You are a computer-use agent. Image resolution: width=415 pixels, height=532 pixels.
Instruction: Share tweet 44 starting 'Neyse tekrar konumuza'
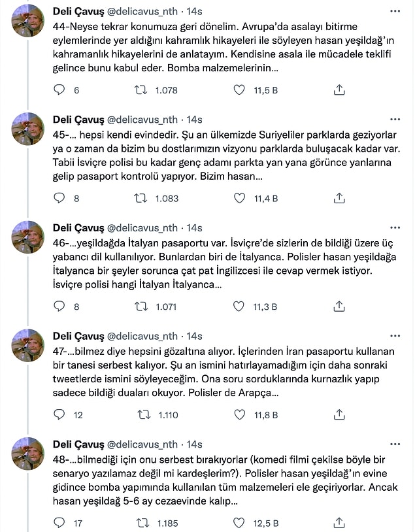339,90
